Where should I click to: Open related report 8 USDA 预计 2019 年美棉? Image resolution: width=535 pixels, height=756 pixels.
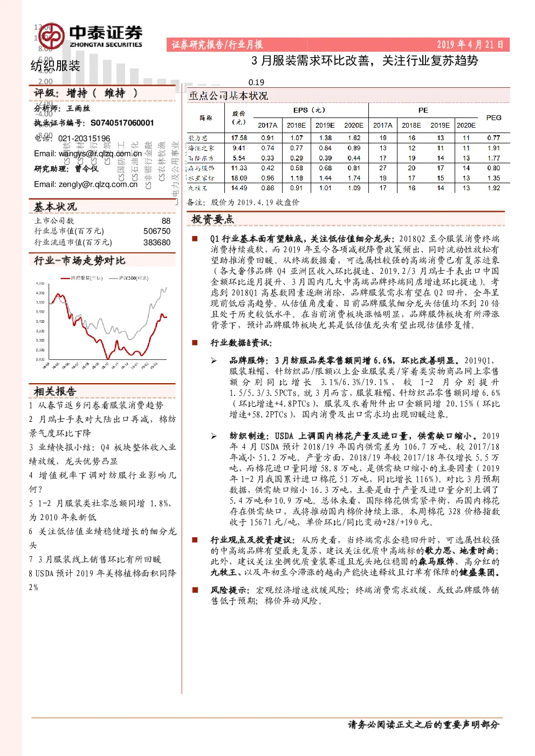point(102,580)
